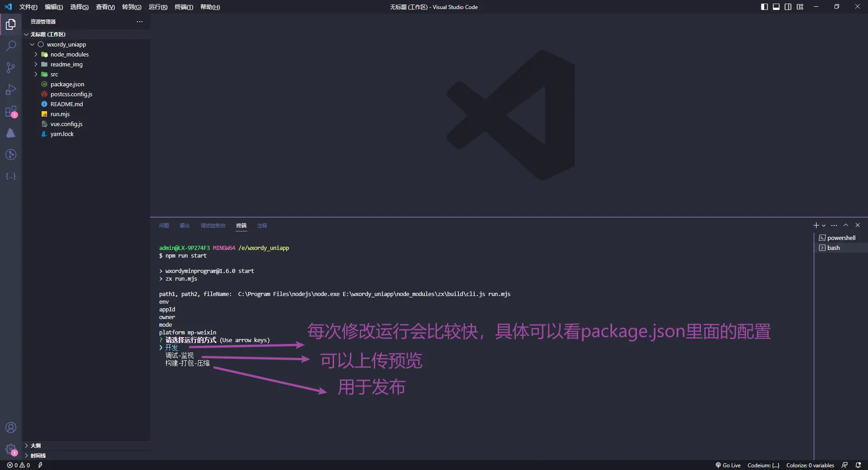The width and height of the screenshot is (868, 470).
Task: Toggle the secondary side bar layout icon
Action: coord(788,7)
